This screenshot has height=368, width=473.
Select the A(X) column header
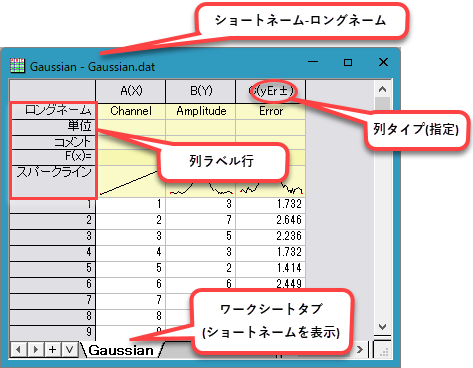pyautogui.click(x=131, y=91)
